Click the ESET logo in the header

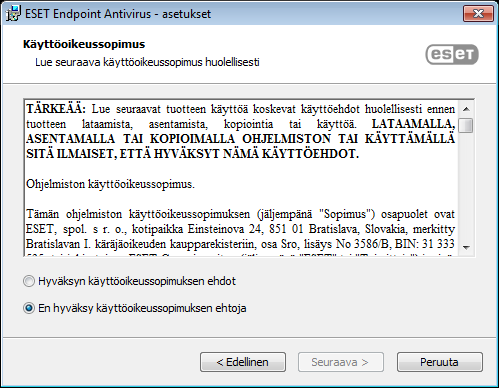coord(452,54)
